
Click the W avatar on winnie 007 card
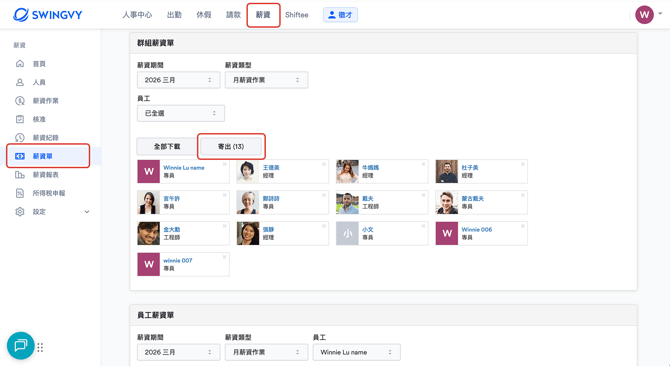pos(148,264)
